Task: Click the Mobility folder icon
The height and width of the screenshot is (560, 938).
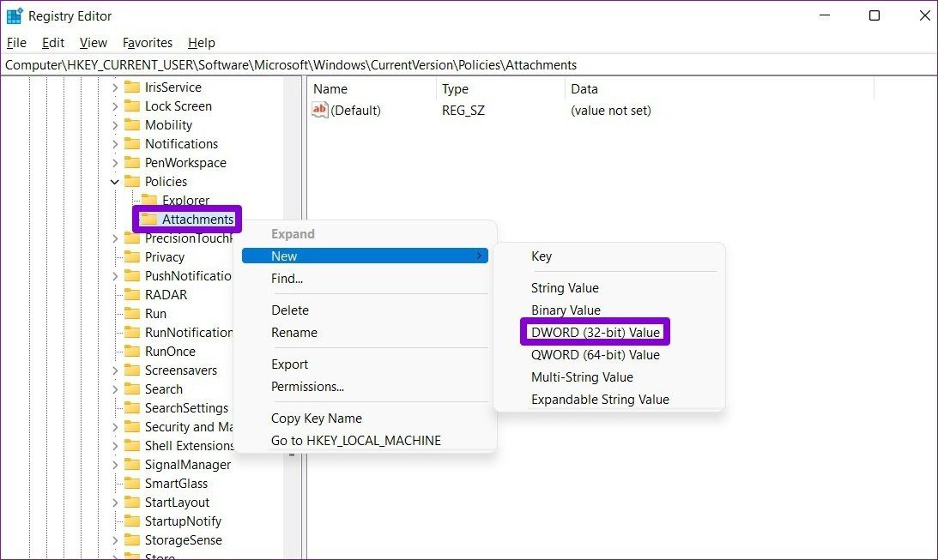Action: (x=131, y=125)
